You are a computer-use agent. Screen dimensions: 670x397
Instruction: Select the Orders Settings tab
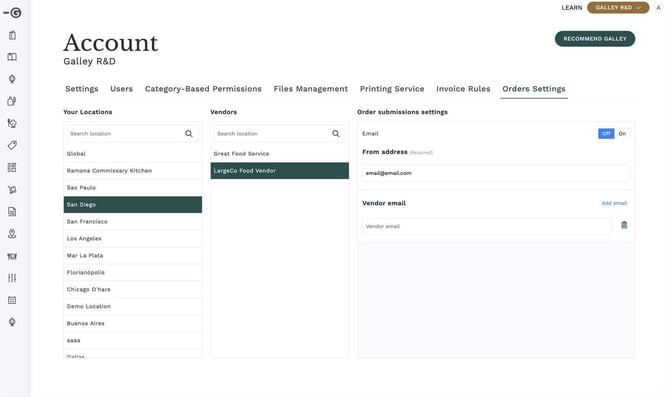(x=534, y=89)
